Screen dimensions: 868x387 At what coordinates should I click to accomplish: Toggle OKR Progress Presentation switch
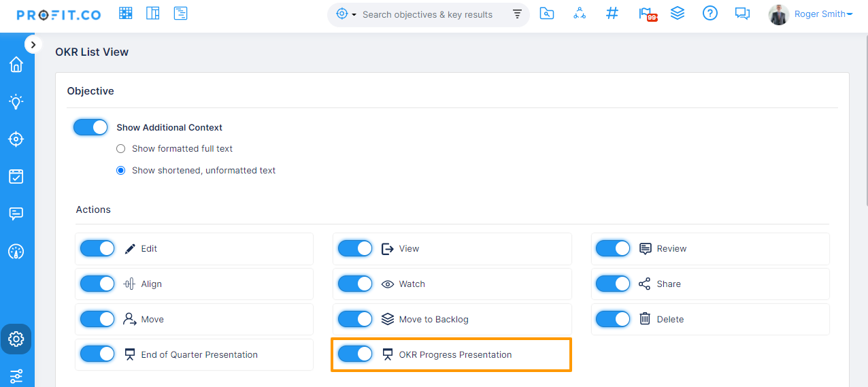(x=355, y=354)
